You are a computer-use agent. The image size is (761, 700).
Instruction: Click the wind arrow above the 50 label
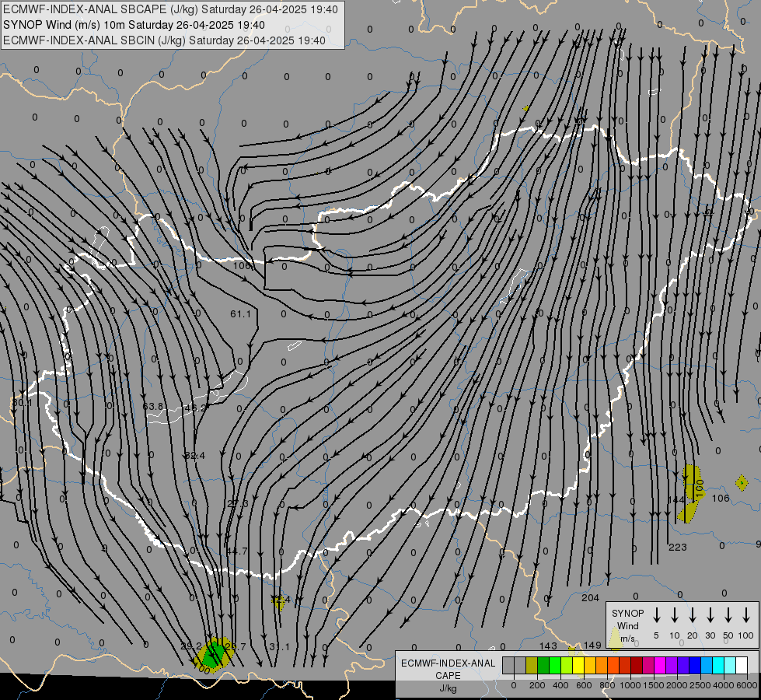(x=728, y=615)
